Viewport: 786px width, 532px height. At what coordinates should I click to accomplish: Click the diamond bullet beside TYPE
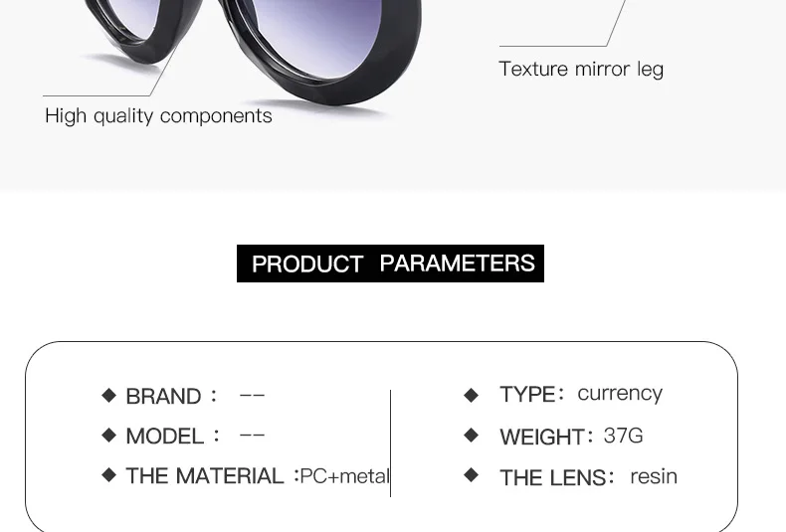tap(472, 395)
